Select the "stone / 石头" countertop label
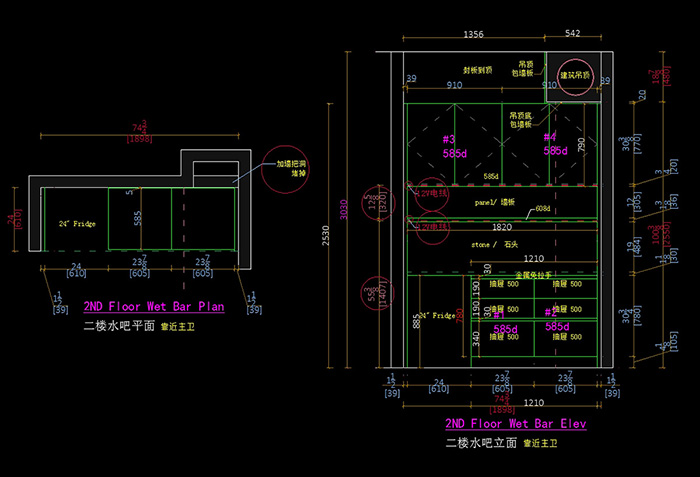Viewport: 700px width, 477px height. pyautogui.click(x=495, y=244)
